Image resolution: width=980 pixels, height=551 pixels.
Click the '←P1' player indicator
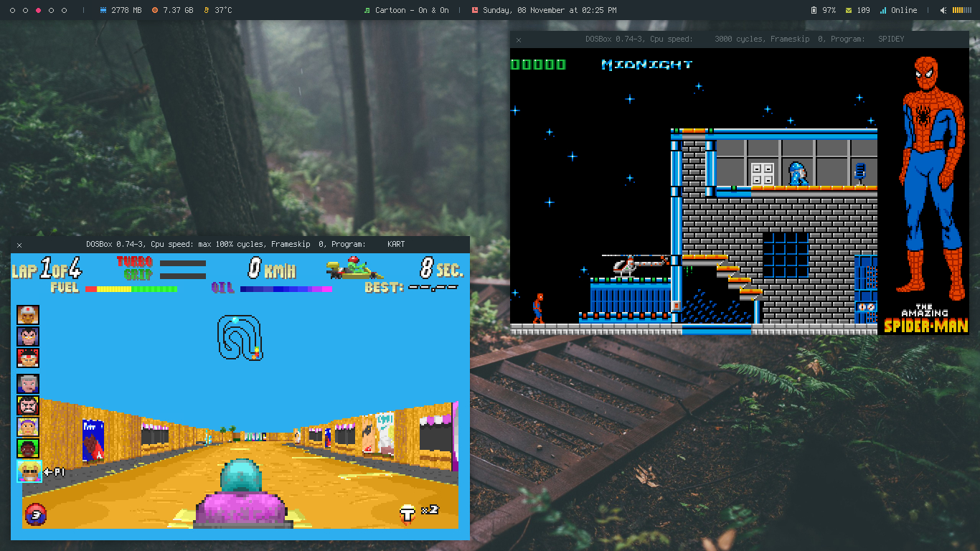point(55,472)
